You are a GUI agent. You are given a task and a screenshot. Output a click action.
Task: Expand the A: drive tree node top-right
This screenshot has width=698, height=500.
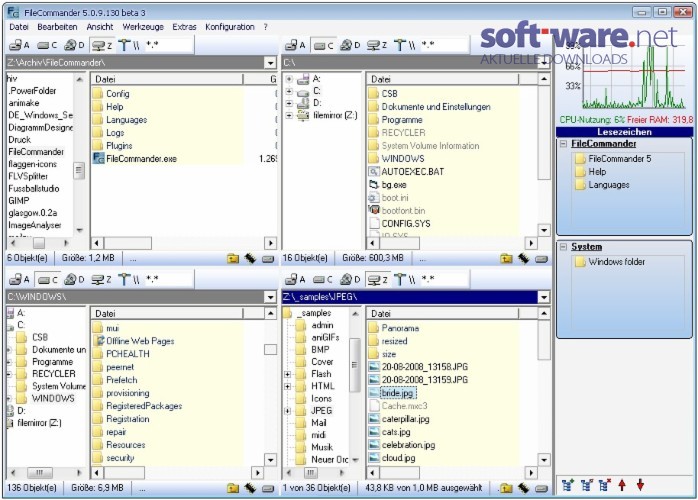tap(289, 79)
